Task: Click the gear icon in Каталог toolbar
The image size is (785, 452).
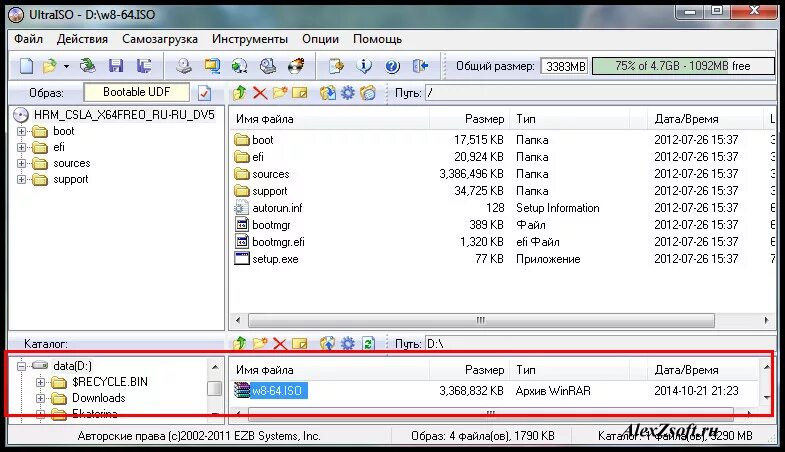Action: coord(347,343)
